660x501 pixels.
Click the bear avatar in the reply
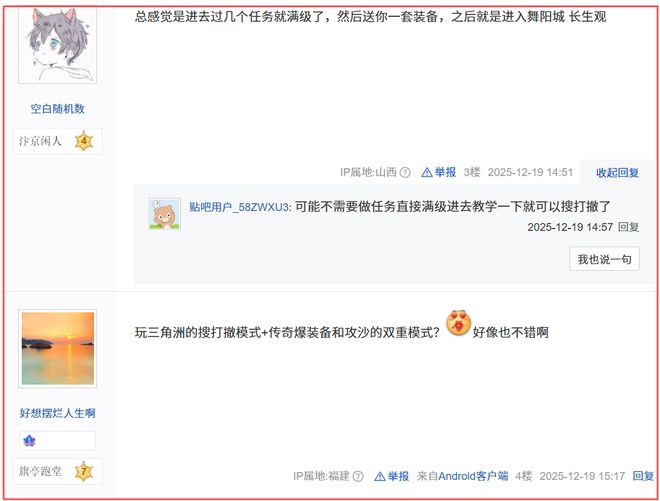coord(165,213)
